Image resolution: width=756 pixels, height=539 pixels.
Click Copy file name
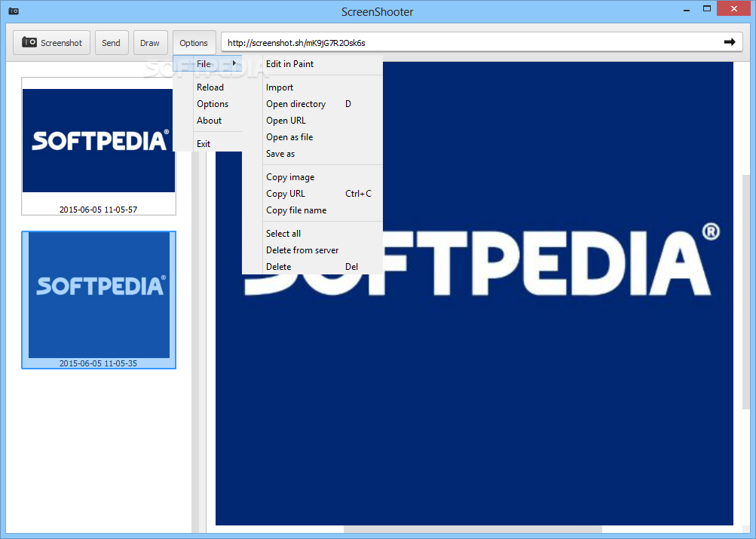click(x=313, y=210)
